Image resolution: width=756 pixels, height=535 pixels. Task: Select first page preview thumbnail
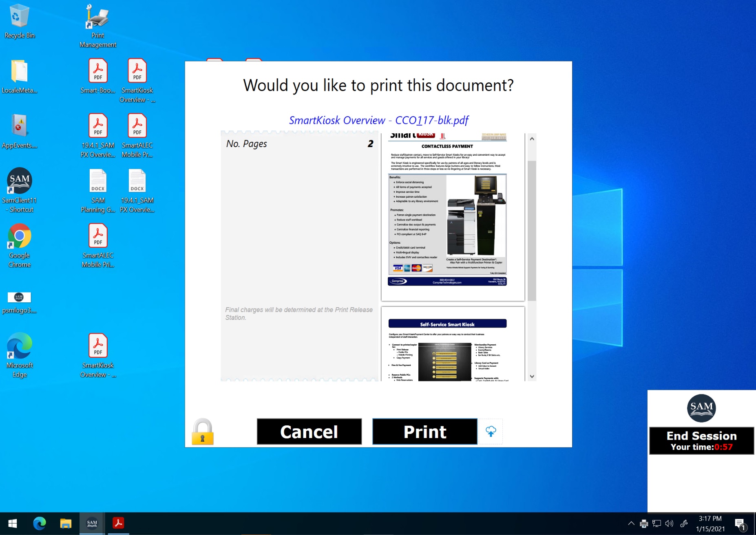point(453,216)
